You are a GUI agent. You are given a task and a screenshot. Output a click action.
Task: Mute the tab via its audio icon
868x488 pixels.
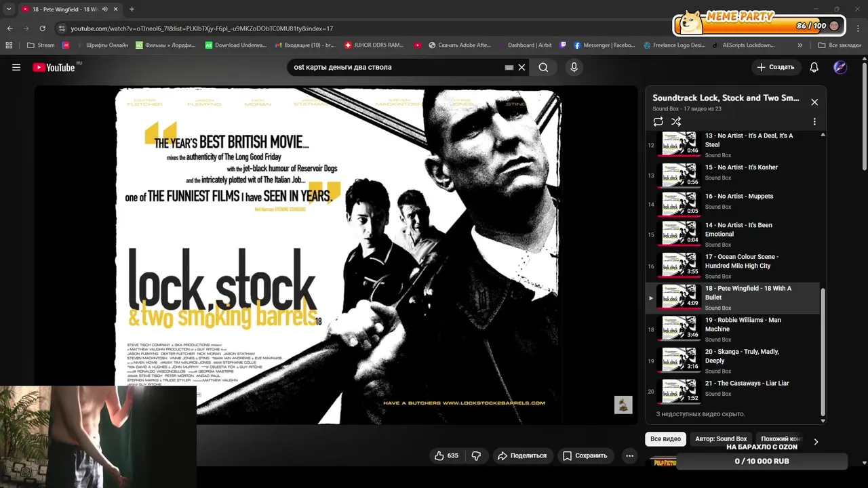(x=104, y=9)
